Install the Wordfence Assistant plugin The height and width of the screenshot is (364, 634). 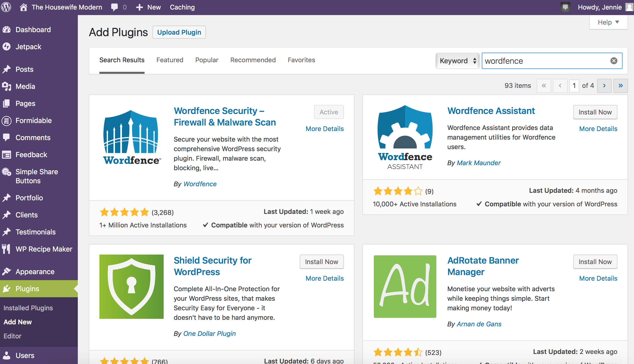[x=595, y=112]
